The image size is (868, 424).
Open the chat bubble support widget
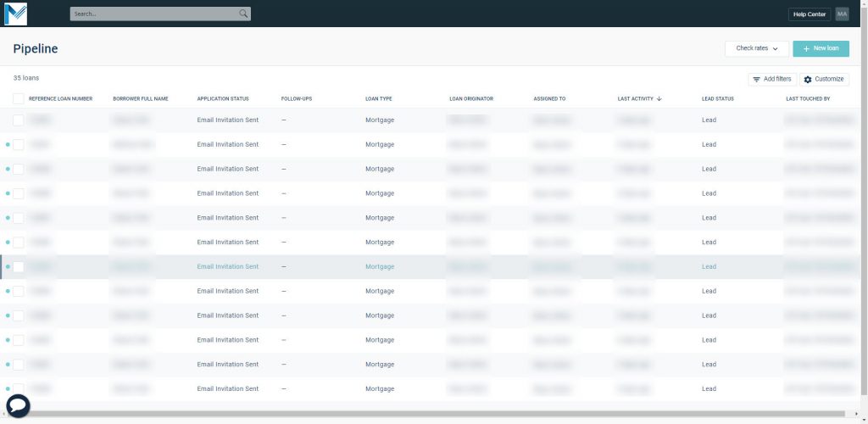[18, 406]
